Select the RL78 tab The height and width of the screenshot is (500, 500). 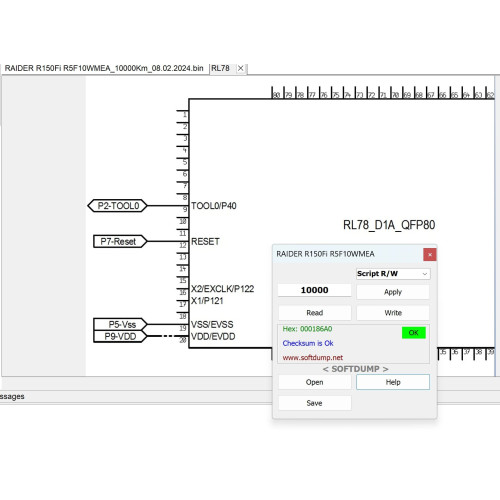220,68
